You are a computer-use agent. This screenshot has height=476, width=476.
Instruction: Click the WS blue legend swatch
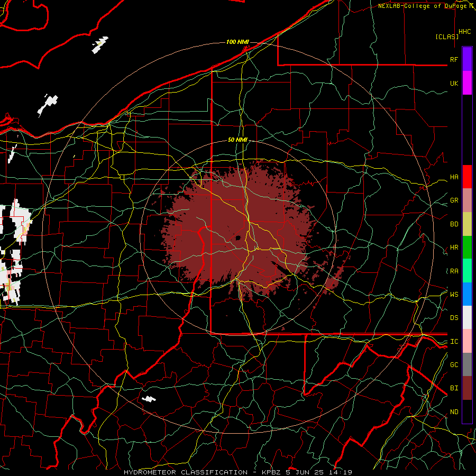467,294
